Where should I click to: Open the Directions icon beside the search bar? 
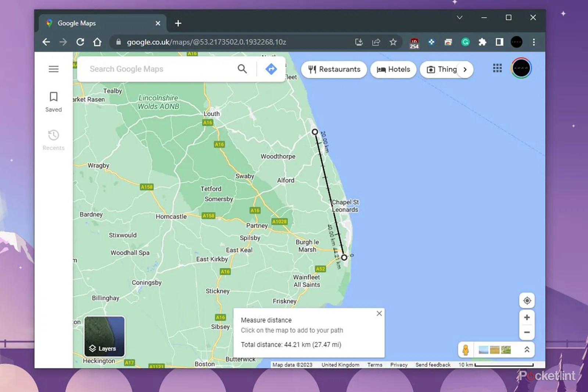click(271, 69)
